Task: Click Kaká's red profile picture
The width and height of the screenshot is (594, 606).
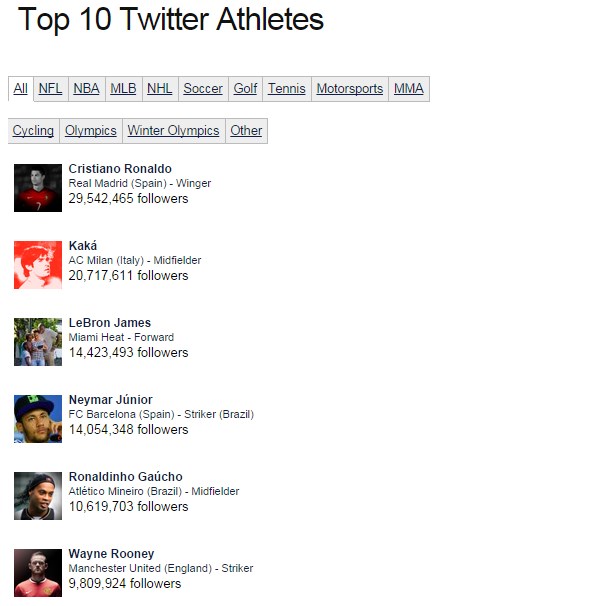Action: [x=38, y=265]
